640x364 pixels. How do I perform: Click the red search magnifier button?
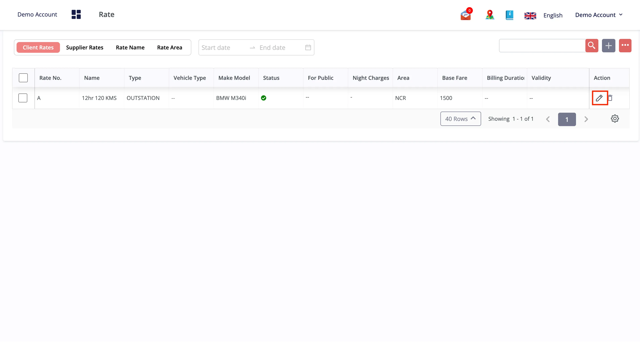point(592,46)
